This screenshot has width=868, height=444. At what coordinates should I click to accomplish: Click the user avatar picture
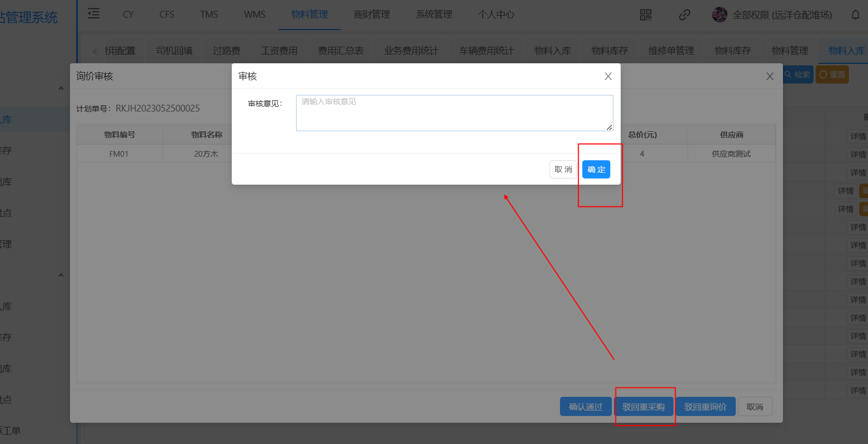pyautogui.click(x=719, y=15)
